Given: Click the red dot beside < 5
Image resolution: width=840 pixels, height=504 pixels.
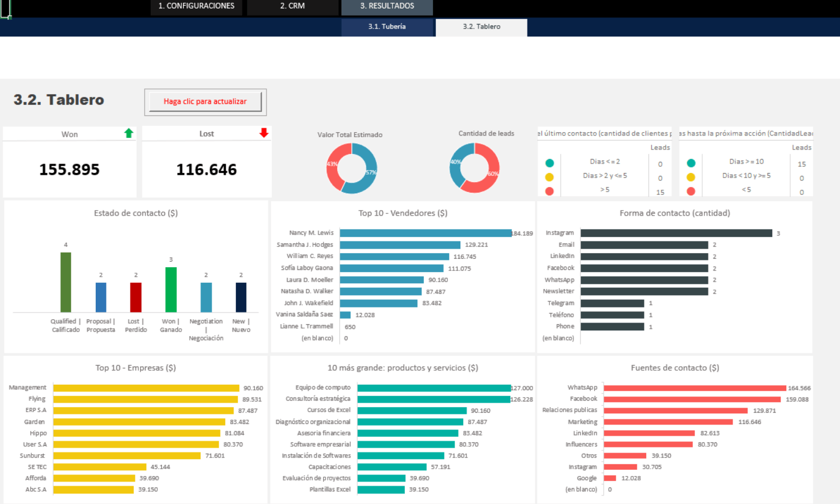Looking at the screenshot, I should click(x=691, y=191).
